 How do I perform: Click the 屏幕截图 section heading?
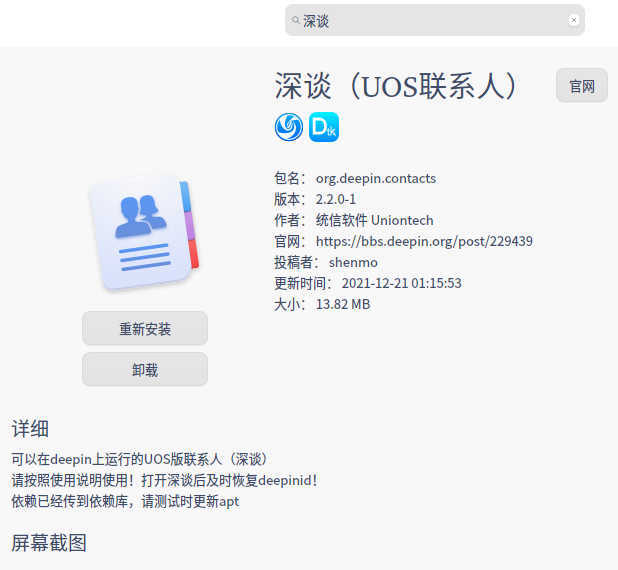[x=49, y=543]
